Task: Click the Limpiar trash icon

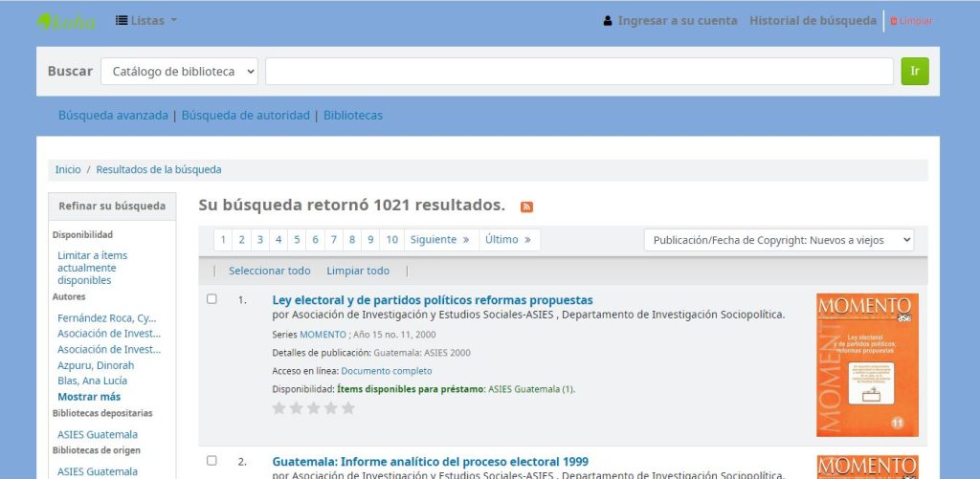Action: [x=894, y=21]
